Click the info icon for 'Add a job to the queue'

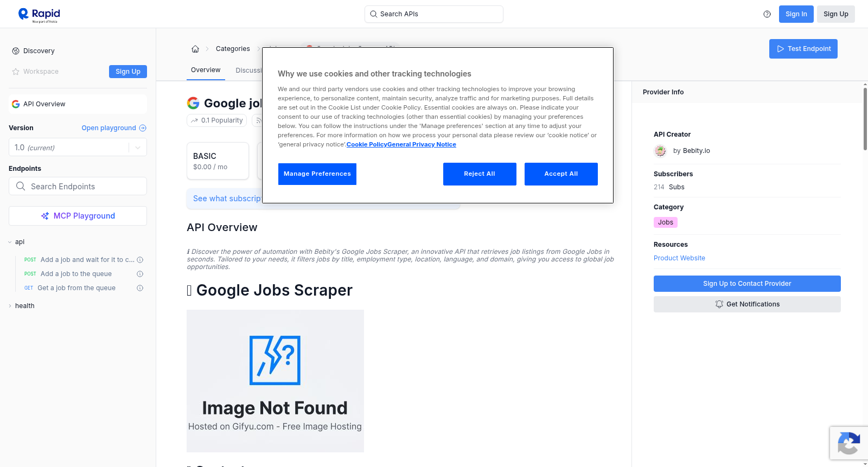point(140,274)
